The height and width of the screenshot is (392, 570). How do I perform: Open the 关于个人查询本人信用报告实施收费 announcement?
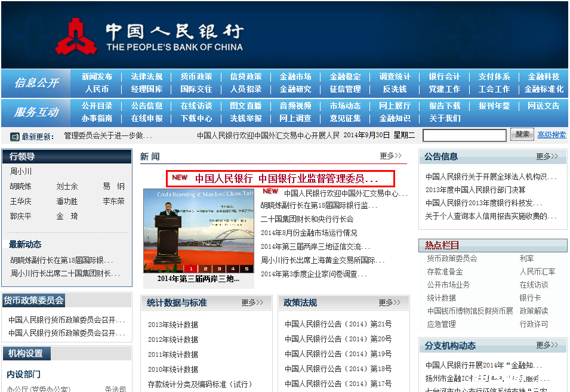(x=491, y=216)
